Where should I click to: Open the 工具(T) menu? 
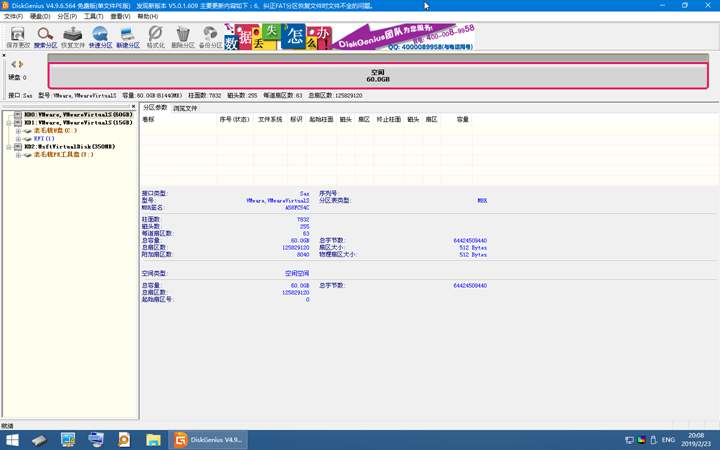[93, 17]
